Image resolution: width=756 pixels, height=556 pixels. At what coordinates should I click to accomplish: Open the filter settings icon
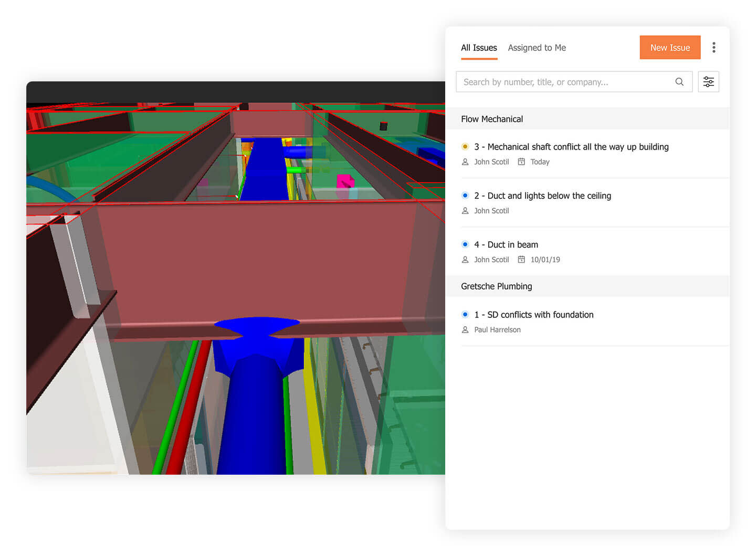pos(708,82)
